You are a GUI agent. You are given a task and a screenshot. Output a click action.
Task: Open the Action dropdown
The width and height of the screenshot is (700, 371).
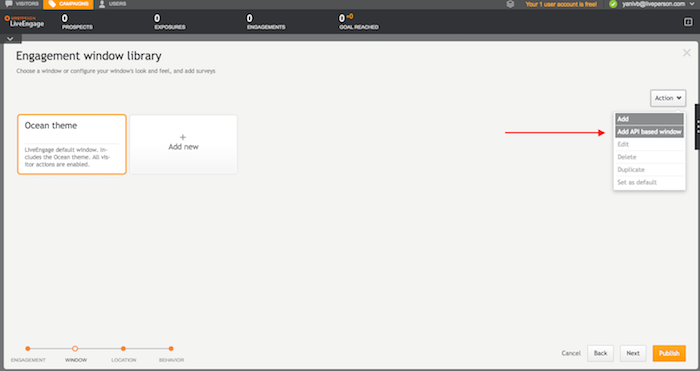click(668, 98)
